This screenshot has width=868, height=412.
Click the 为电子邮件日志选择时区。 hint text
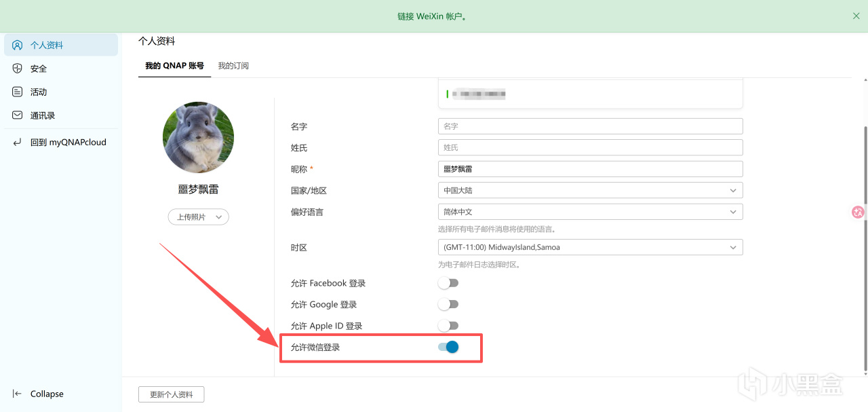(479, 265)
